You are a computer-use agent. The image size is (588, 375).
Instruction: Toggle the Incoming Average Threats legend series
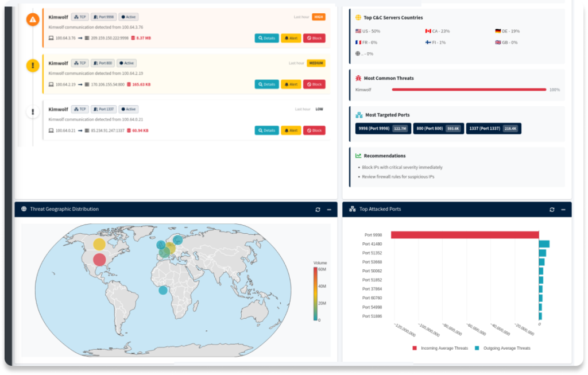pyautogui.click(x=440, y=348)
